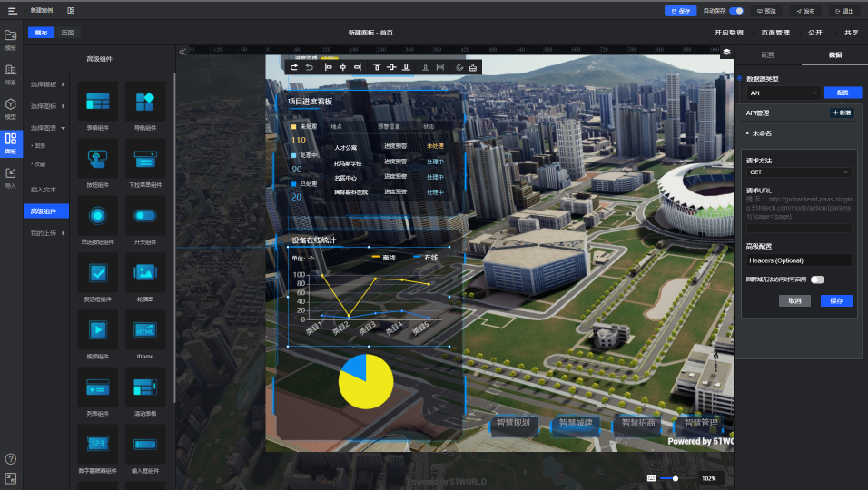The height and width of the screenshot is (490, 868).
Task: Open the layers stack icon above canvas
Action: (726, 52)
